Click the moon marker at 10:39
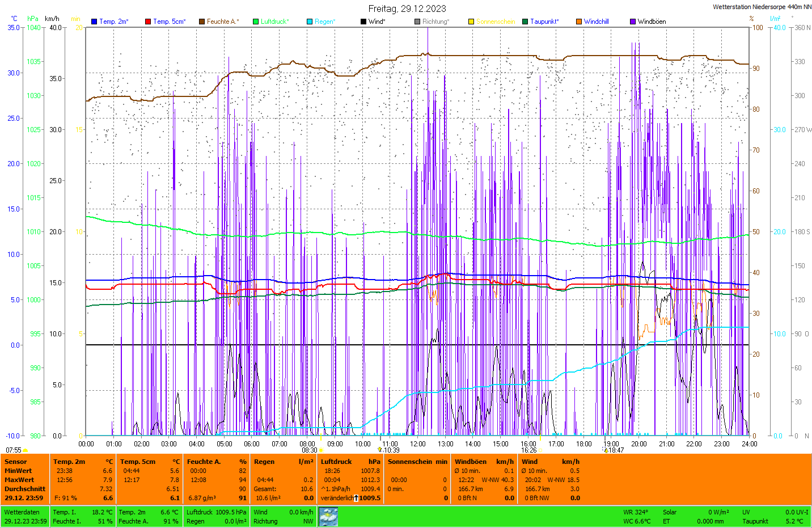The image size is (812, 528). pos(380,450)
